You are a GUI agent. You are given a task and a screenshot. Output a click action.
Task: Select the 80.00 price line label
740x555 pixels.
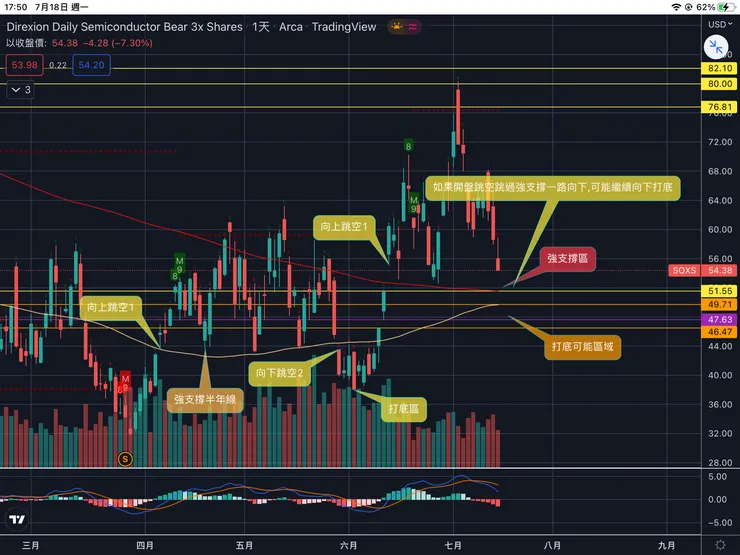[x=720, y=84]
